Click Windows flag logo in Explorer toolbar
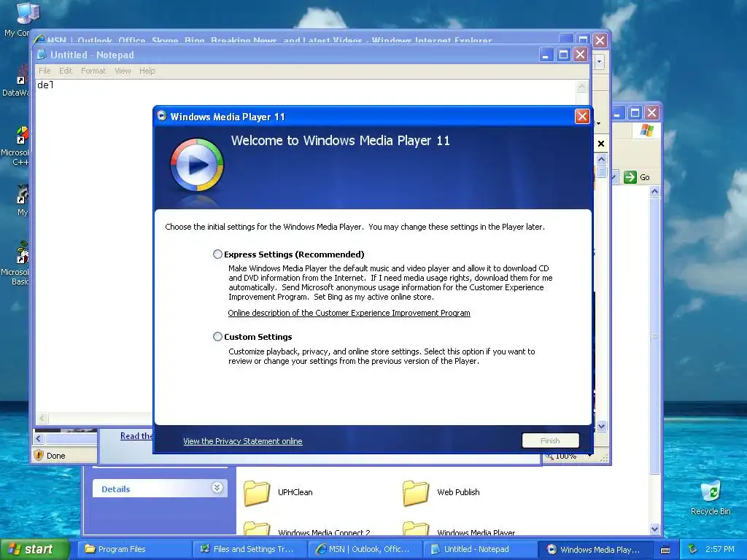The image size is (747, 560). 646,130
